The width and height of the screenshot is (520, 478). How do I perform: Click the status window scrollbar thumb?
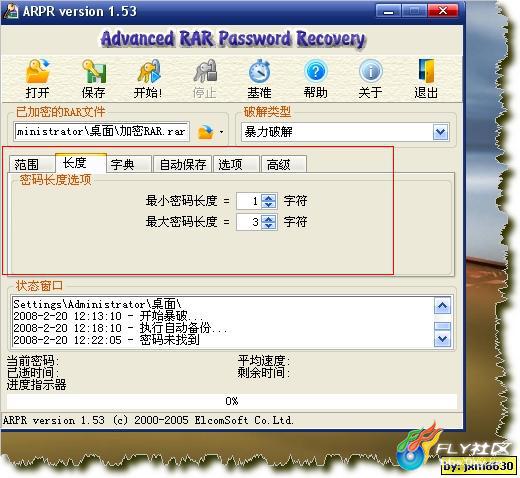tap(442, 326)
